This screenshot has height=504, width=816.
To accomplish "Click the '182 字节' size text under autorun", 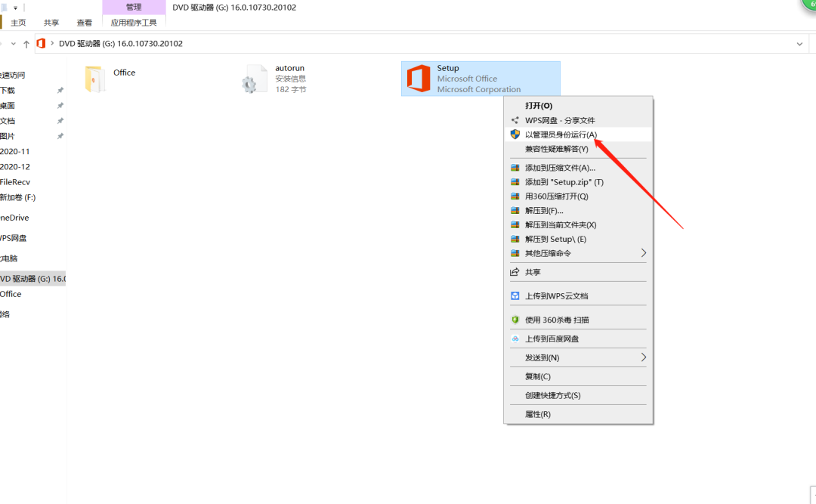I will (291, 90).
